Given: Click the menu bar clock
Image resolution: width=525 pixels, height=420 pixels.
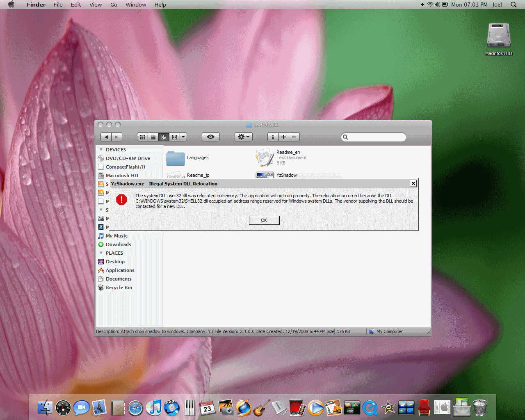Looking at the screenshot, I should click(469, 5).
